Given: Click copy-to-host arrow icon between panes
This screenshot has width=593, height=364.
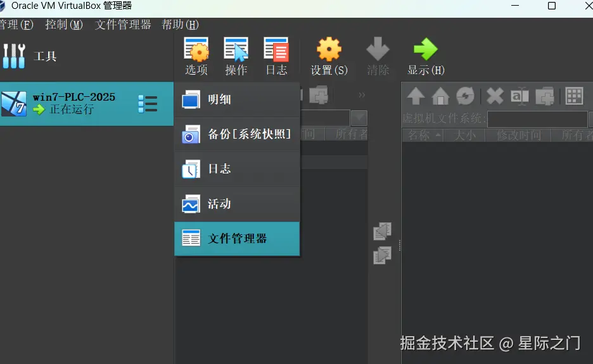Looking at the screenshot, I should (x=382, y=231).
